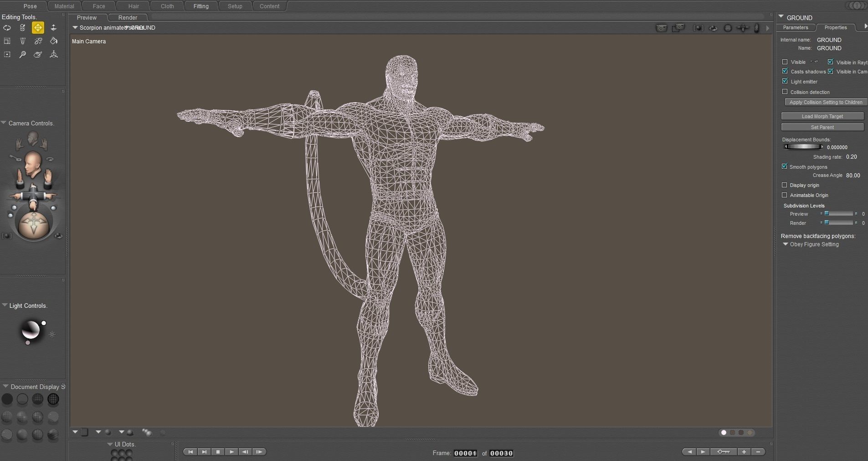Select the Scale editing tool
Screen dimensions: 868x461
7,41
